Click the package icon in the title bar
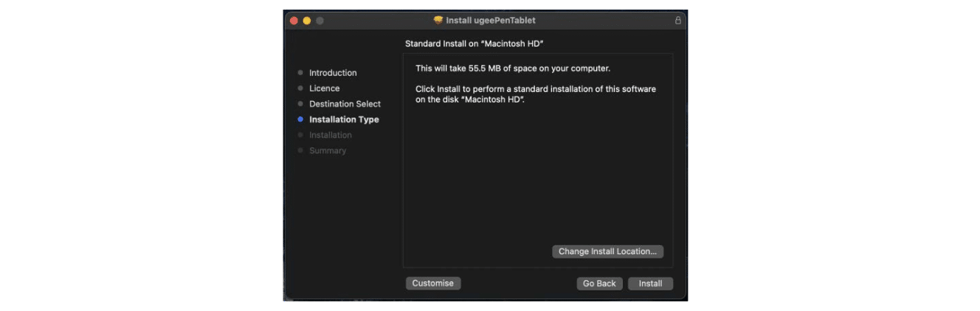This screenshot has height=311, width=980. pos(438,21)
